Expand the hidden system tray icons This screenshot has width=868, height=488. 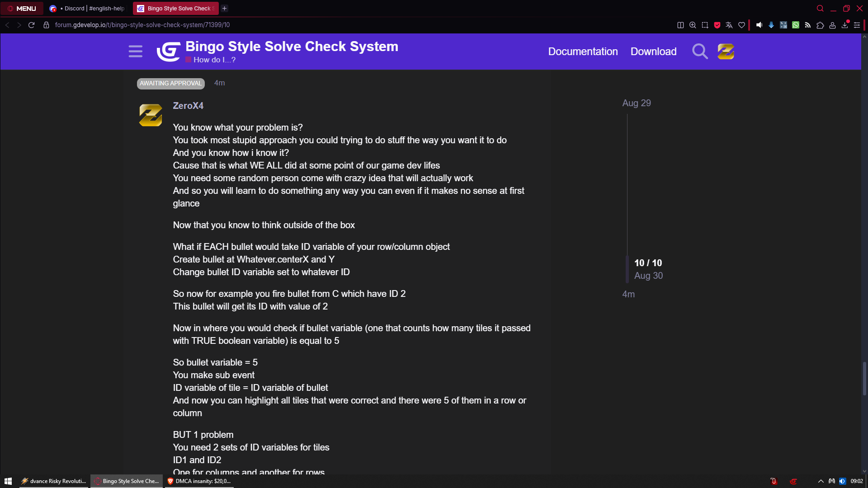[x=821, y=481]
